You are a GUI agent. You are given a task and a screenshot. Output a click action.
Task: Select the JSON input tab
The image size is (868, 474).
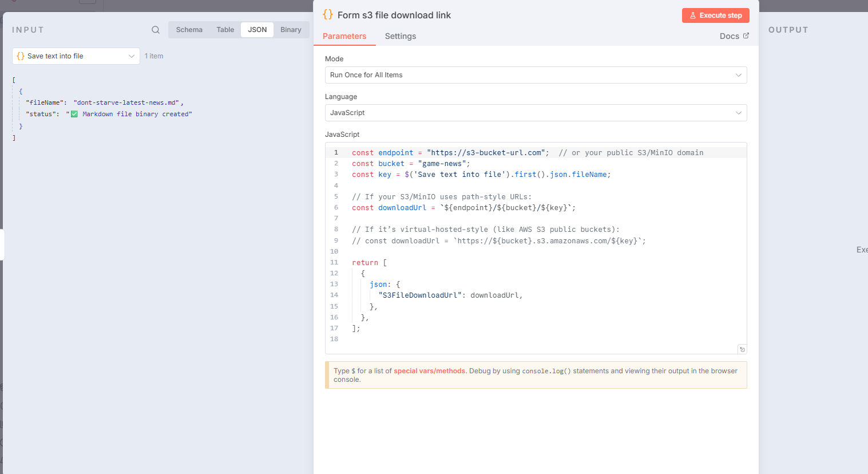(257, 29)
